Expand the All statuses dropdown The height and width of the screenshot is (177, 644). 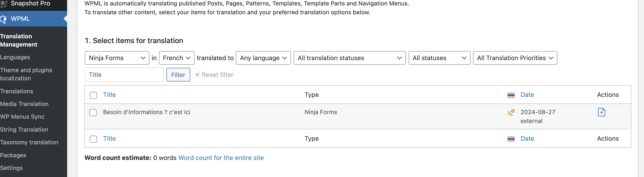[x=439, y=58]
